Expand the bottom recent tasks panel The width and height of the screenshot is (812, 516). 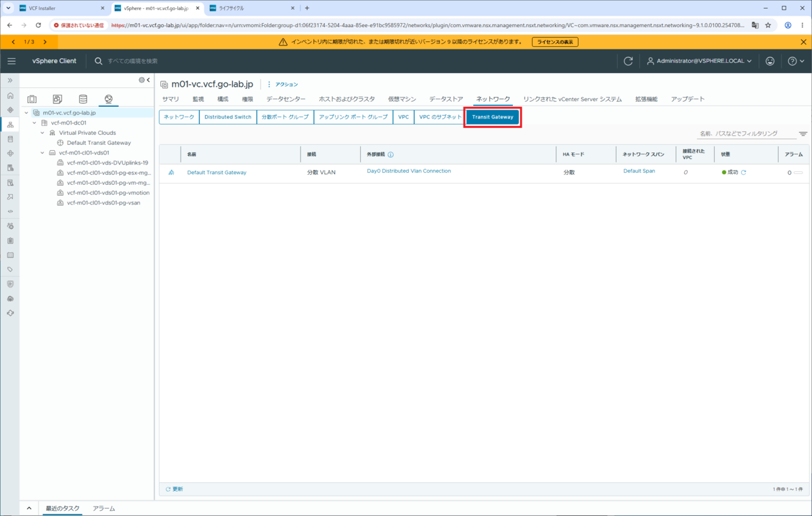[29, 508]
